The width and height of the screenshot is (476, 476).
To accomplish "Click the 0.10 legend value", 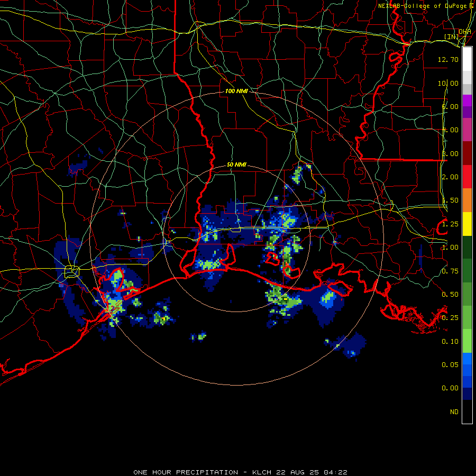I will click(450, 342).
